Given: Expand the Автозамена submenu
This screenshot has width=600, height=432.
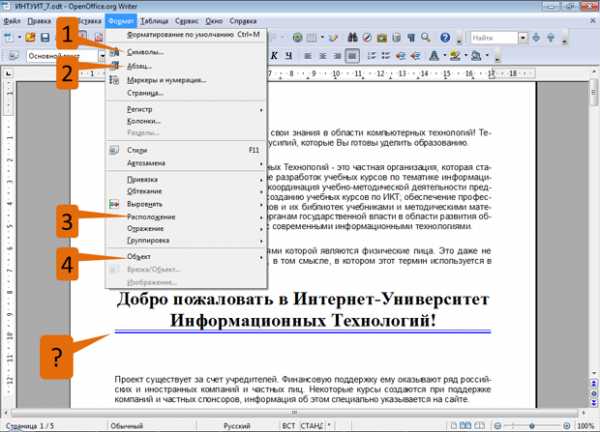Looking at the screenshot, I should click(186, 163).
